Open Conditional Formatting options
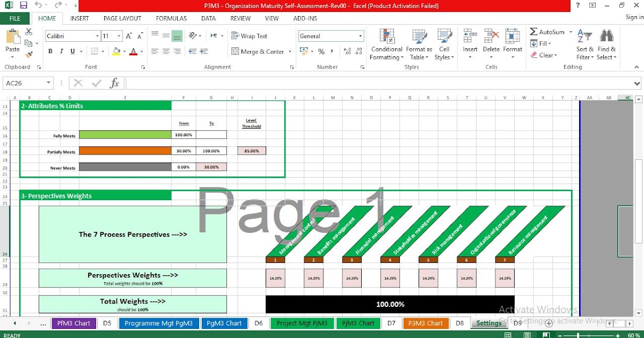Image resolution: width=644 pixels, height=338 pixels. pos(386,44)
